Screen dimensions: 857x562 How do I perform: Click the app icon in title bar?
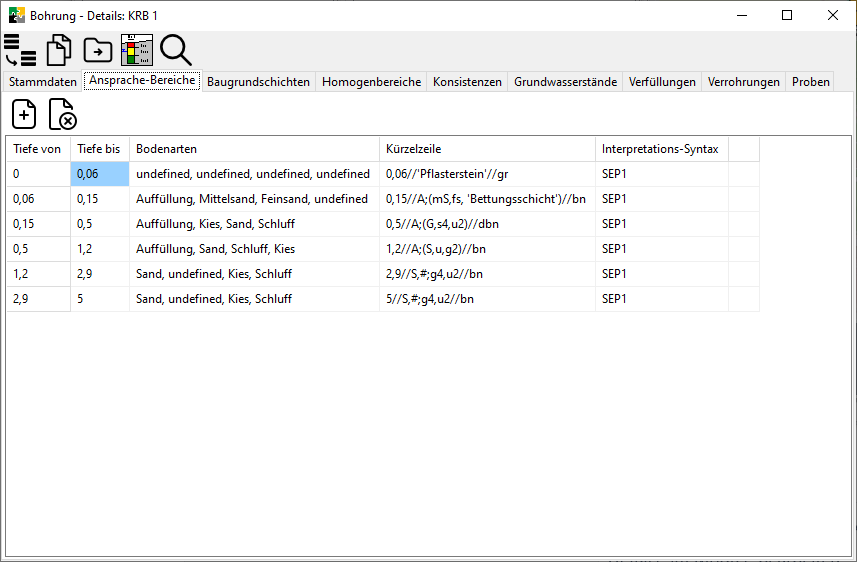click(17, 15)
